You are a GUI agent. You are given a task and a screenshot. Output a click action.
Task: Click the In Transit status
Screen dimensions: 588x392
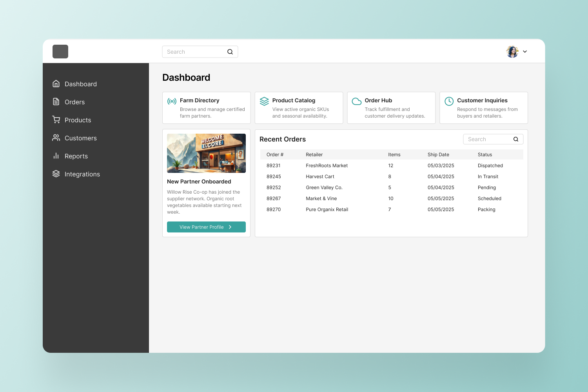[488, 176]
